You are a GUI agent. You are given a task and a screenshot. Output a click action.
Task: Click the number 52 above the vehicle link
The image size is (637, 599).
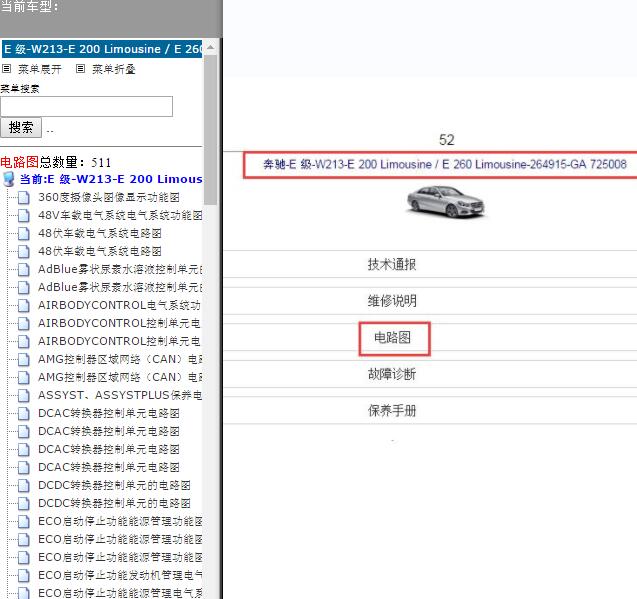click(x=446, y=140)
